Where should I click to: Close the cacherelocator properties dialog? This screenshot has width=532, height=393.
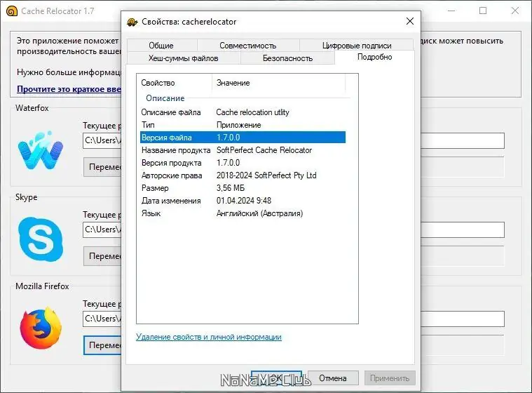[410, 21]
